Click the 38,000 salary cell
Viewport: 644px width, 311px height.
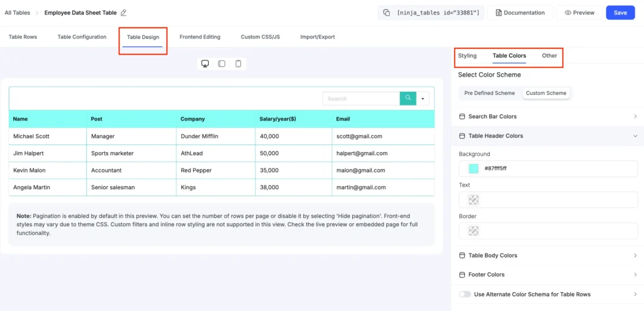click(x=293, y=187)
